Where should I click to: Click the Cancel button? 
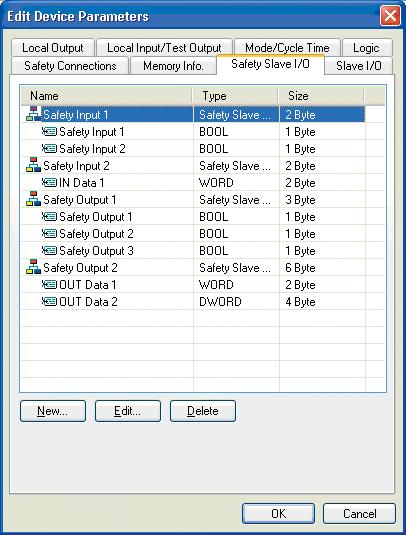pyautogui.click(x=359, y=514)
